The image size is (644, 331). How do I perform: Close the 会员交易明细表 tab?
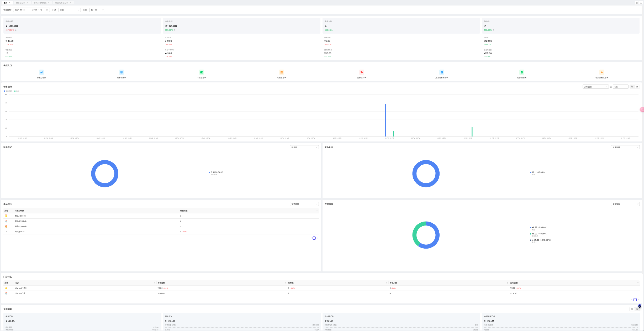coord(49,3)
